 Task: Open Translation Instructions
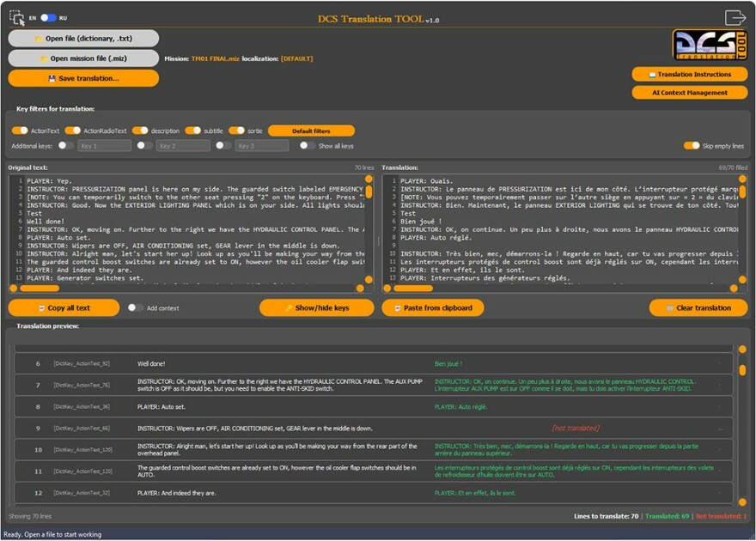click(690, 74)
